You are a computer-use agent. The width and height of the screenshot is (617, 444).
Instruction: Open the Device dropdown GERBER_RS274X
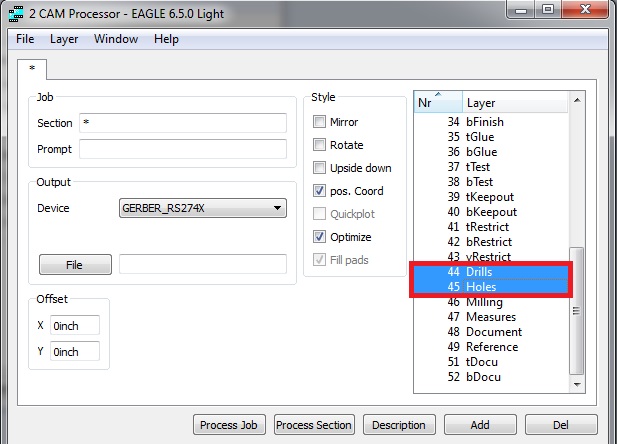202,208
